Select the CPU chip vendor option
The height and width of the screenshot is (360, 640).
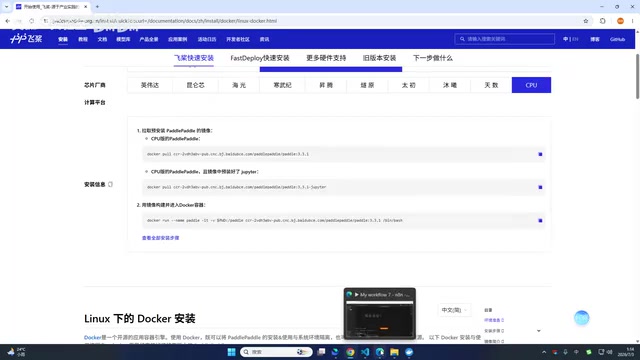pos(531,85)
